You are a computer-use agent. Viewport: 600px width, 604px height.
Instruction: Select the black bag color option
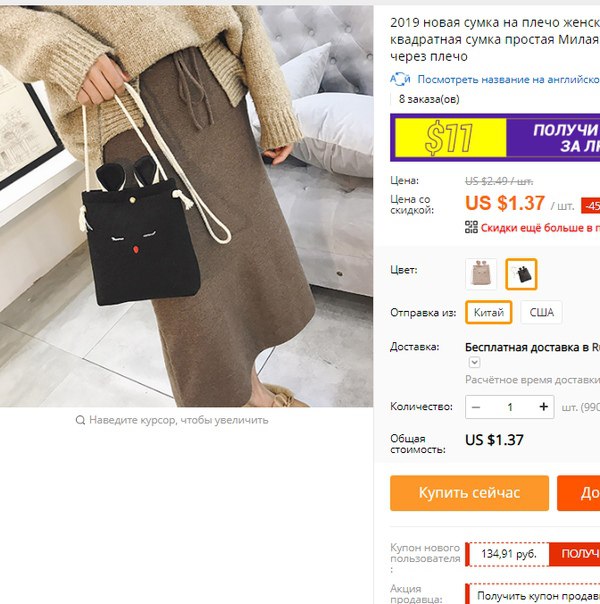pos(521,274)
